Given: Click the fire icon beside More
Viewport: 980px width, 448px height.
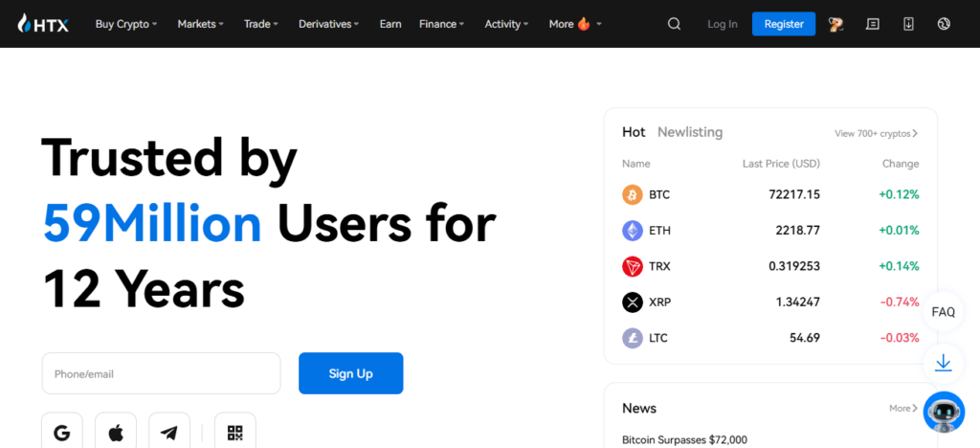Looking at the screenshot, I should coord(584,24).
